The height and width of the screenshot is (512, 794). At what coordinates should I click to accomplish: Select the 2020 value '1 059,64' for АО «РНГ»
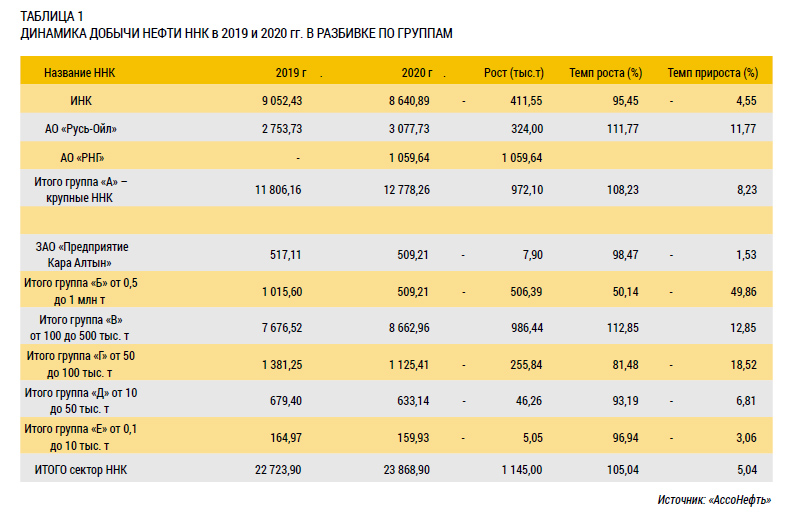tap(409, 158)
